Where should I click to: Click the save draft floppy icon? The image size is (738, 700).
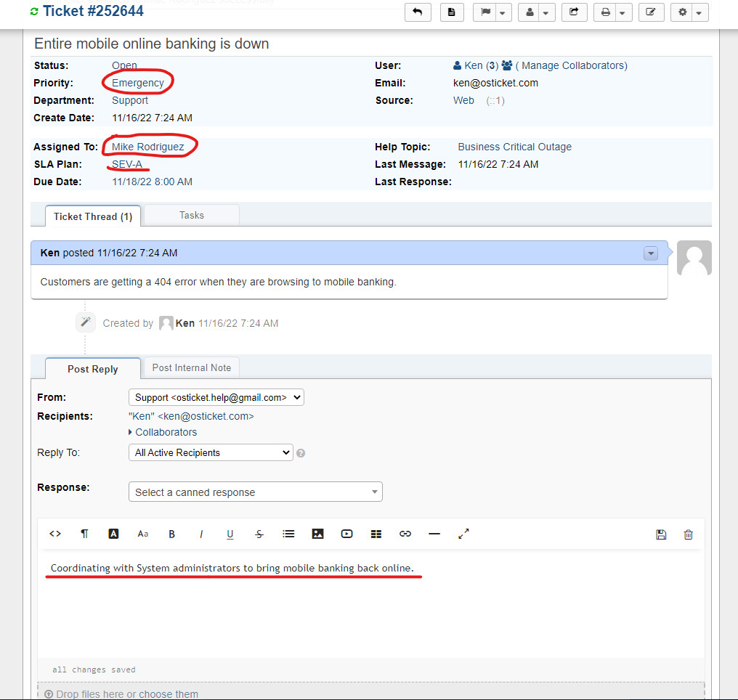(661, 535)
